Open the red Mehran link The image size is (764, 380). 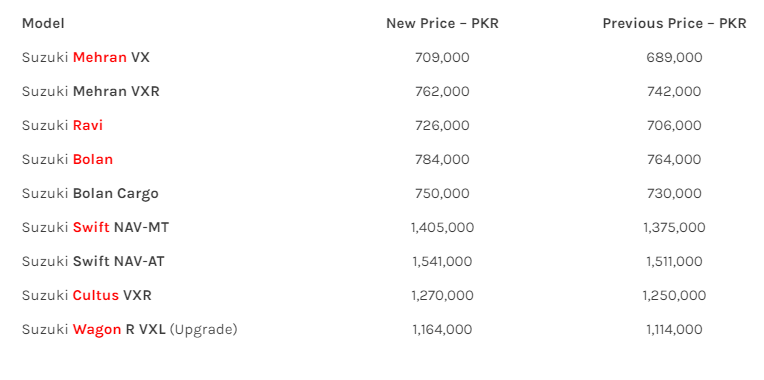pyautogui.click(x=99, y=57)
